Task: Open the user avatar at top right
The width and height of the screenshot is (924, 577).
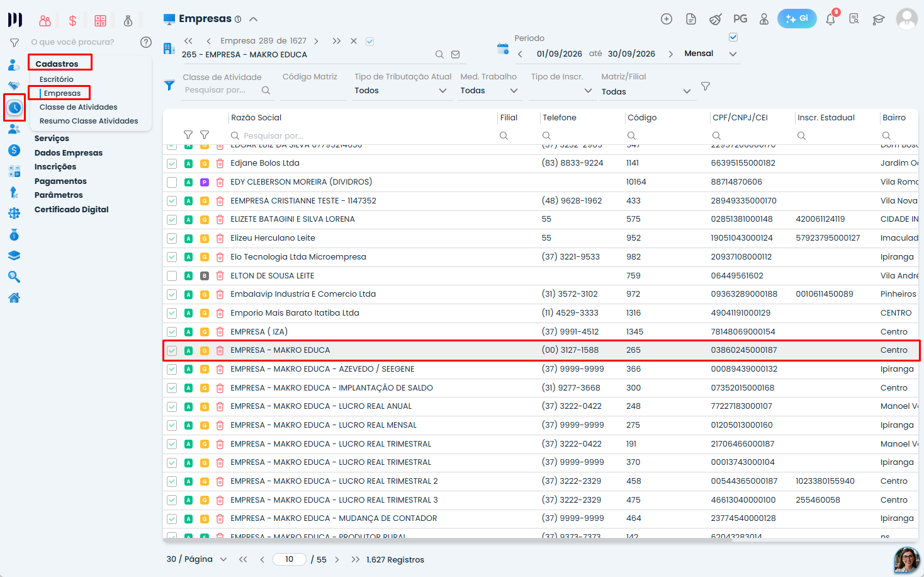Action: pyautogui.click(x=907, y=19)
